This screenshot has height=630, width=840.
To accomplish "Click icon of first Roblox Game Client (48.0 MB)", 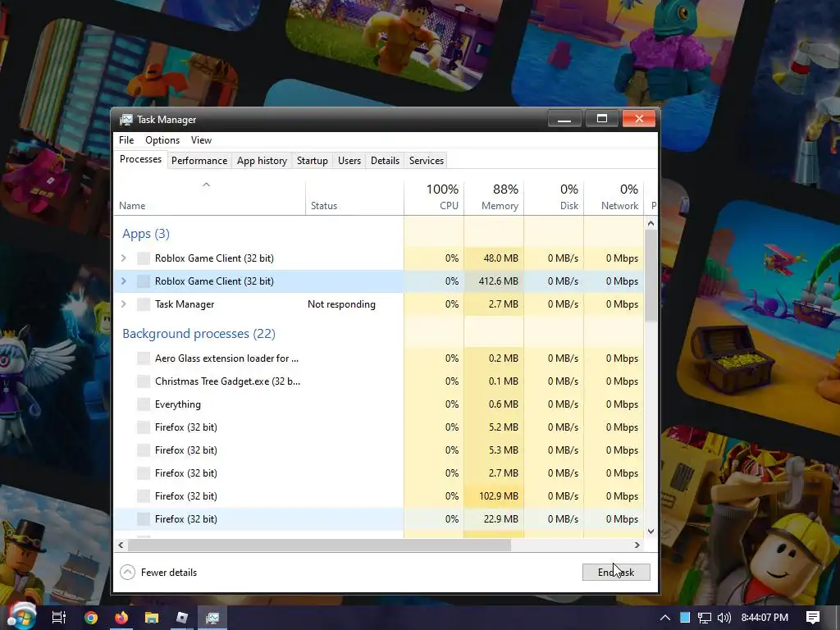I will tap(144, 258).
